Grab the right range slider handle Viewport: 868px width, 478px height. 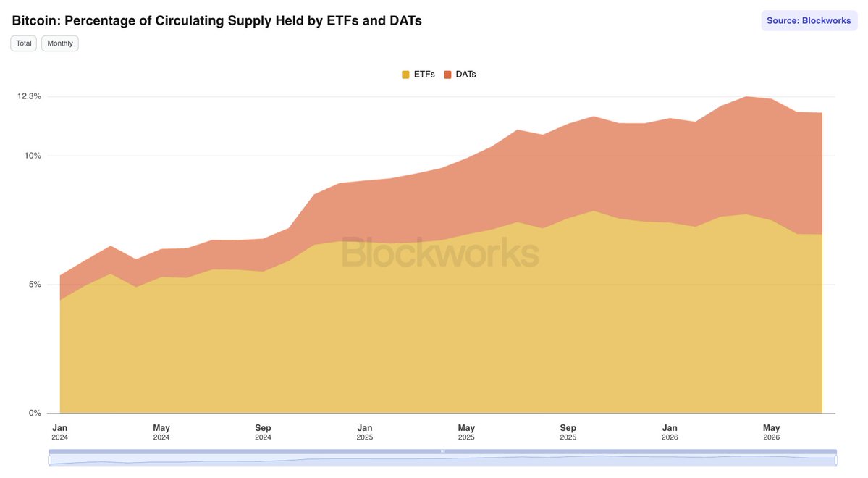pos(836,460)
